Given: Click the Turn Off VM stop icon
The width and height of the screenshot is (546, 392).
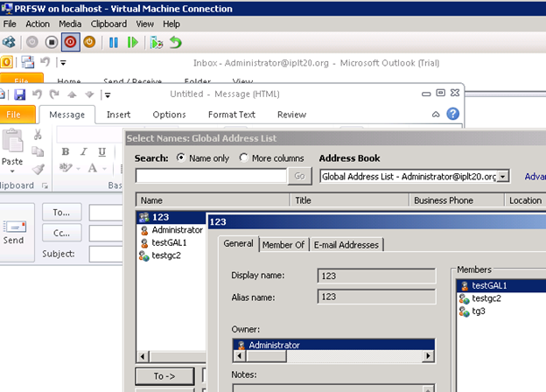Looking at the screenshot, I should click(52, 42).
